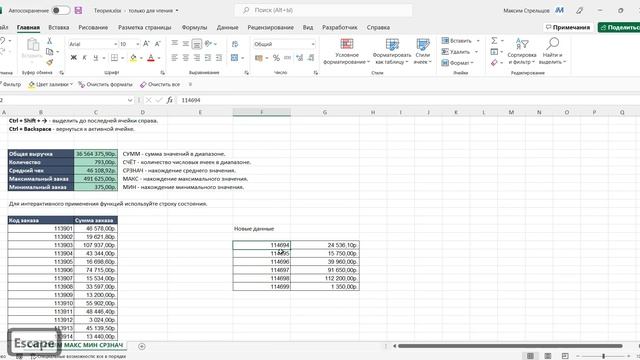Image resolution: width=640 pixels, height=360 pixels.
Task: Click the Fill down icon
Action: tap(494, 52)
